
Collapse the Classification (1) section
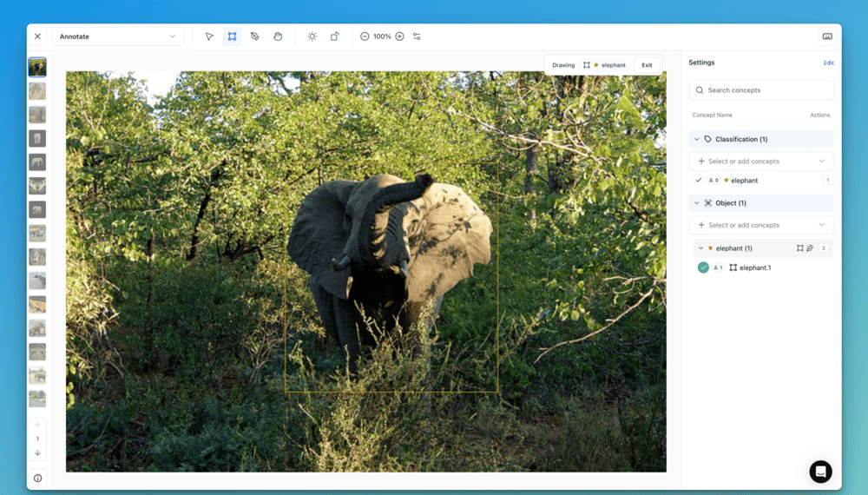tap(696, 139)
